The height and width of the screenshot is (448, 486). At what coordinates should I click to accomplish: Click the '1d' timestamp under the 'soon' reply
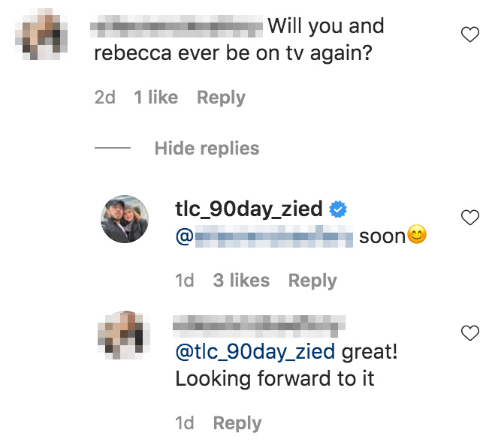185,281
